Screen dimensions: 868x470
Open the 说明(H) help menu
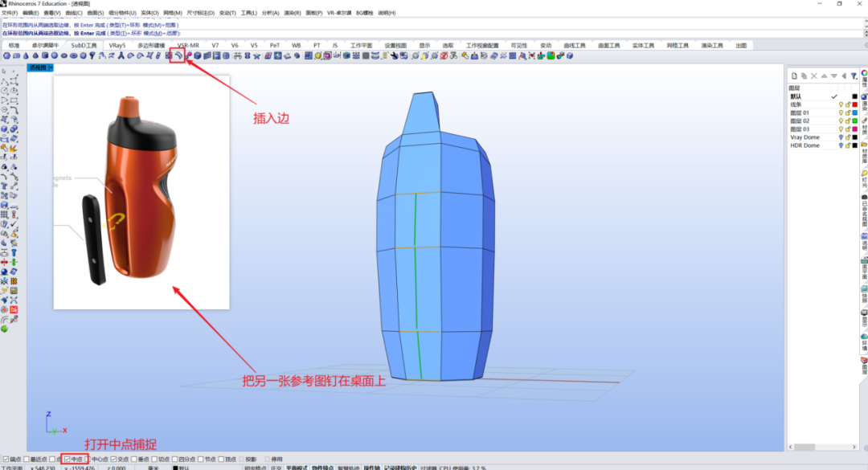(x=387, y=13)
